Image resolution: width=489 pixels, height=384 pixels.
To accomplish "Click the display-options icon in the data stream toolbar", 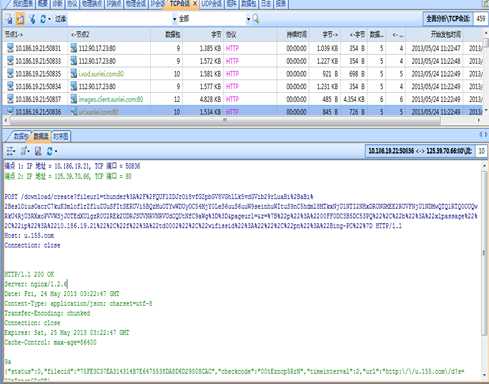I will pyautogui.click(x=10, y=151).
